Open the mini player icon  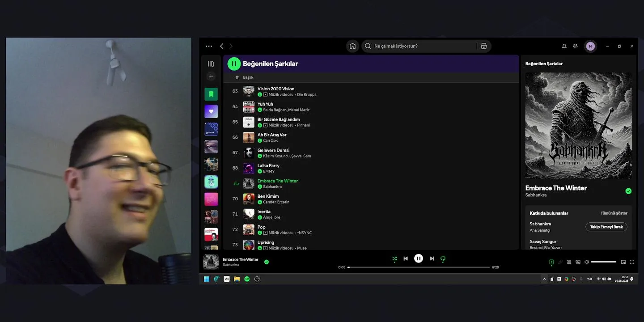coord(623,262)
